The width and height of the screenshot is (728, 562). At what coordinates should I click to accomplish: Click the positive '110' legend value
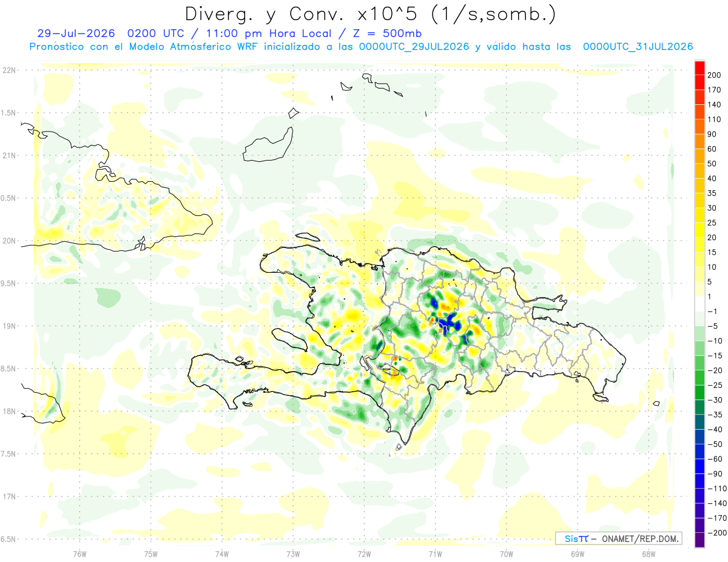click(713, 119)
